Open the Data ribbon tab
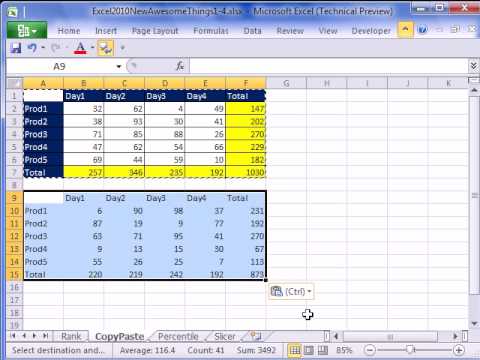 tap(252, 31)
